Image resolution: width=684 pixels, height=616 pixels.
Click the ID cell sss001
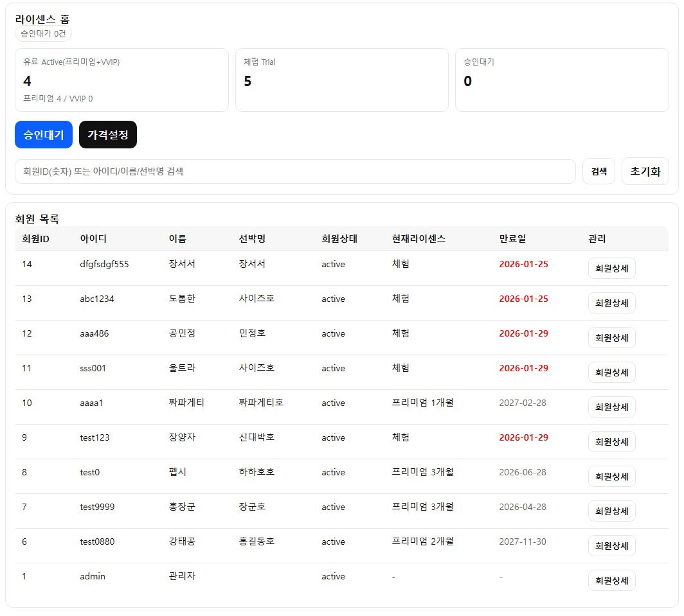93,368
